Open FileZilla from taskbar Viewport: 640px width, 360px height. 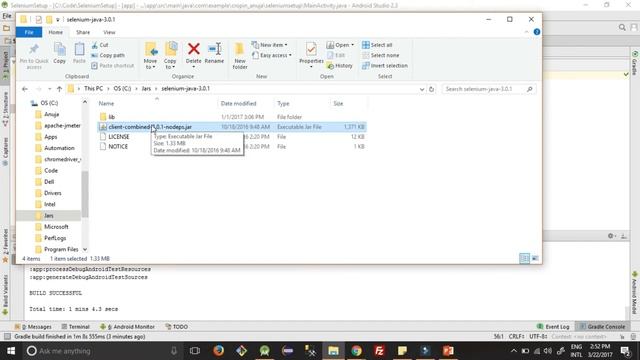pyautogui.click(x=379, y=351)
